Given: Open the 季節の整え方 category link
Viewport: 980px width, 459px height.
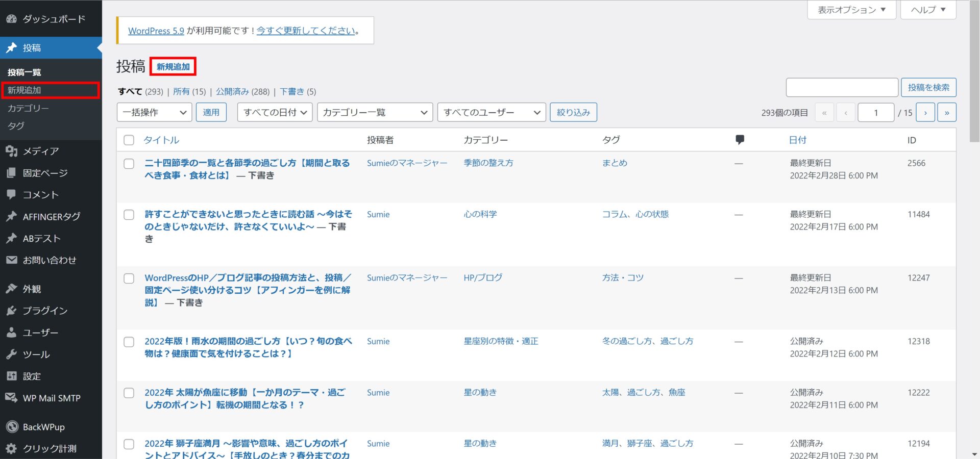Looking at the screenshot, I should click(488, 163).
